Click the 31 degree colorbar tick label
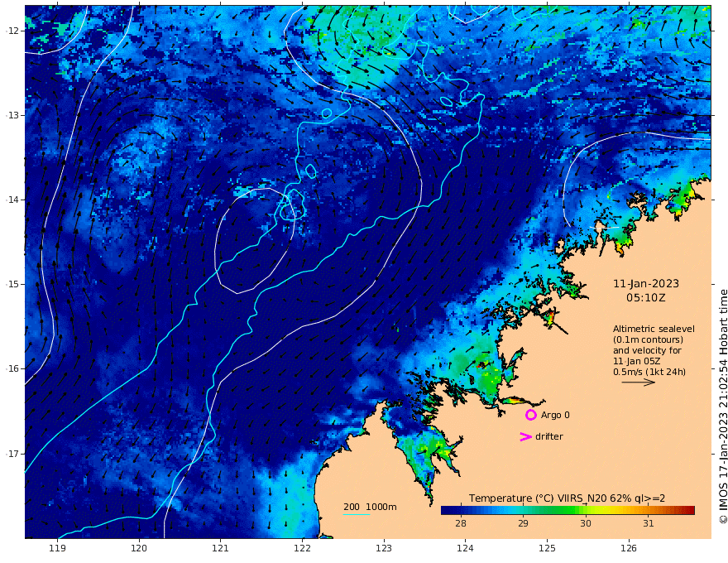This screenshot has width=728, height=563. coord(649,523)
